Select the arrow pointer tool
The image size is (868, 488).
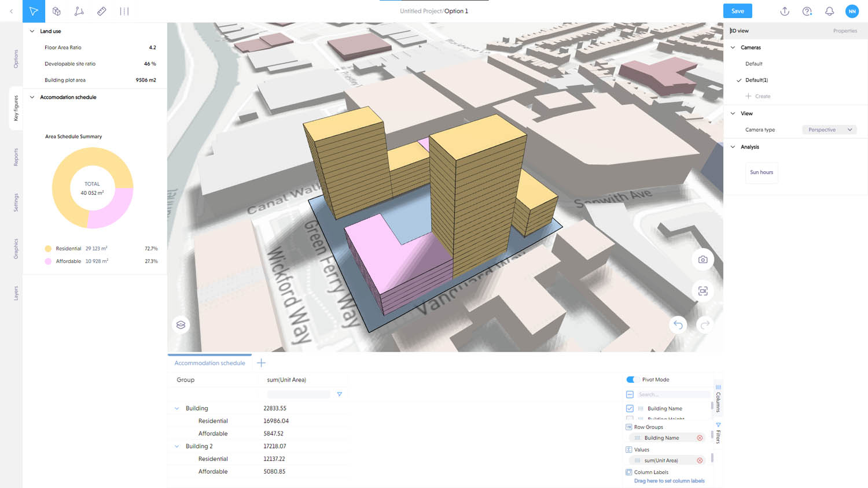point(34,11)
